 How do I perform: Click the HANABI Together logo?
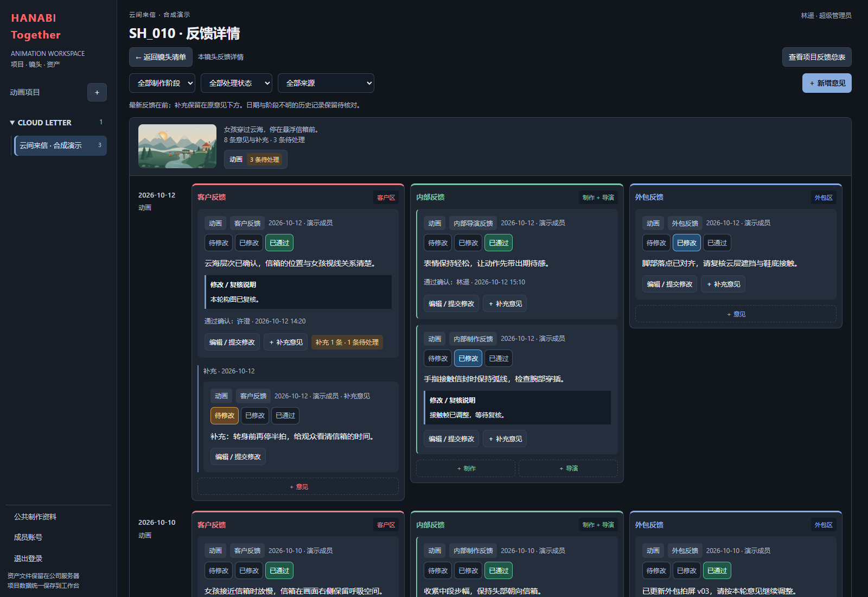tap(36, 27)
